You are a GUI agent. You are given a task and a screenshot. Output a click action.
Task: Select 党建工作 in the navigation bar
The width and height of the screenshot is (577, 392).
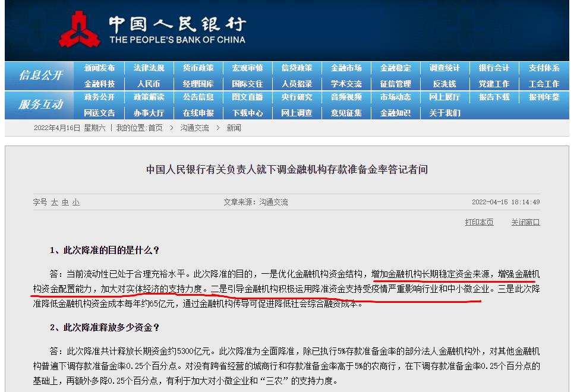coord(494,84)
